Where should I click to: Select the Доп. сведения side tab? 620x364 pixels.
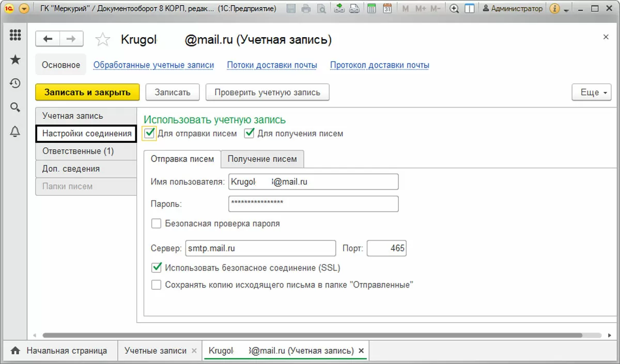[86, 169]
